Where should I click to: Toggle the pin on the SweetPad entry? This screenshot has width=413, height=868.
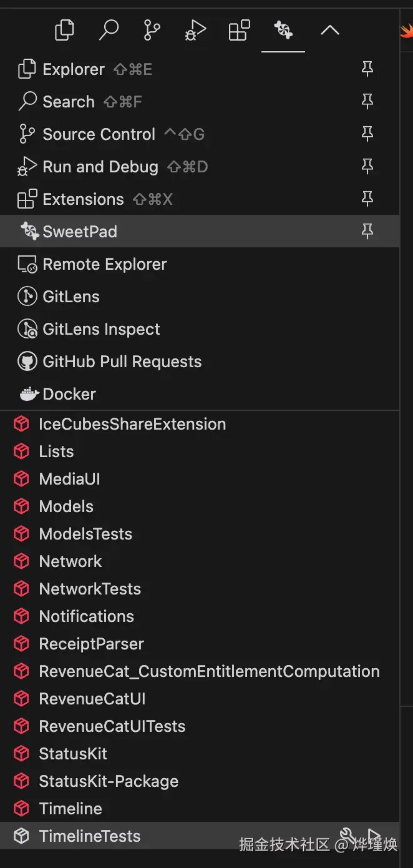coord(367,232)
